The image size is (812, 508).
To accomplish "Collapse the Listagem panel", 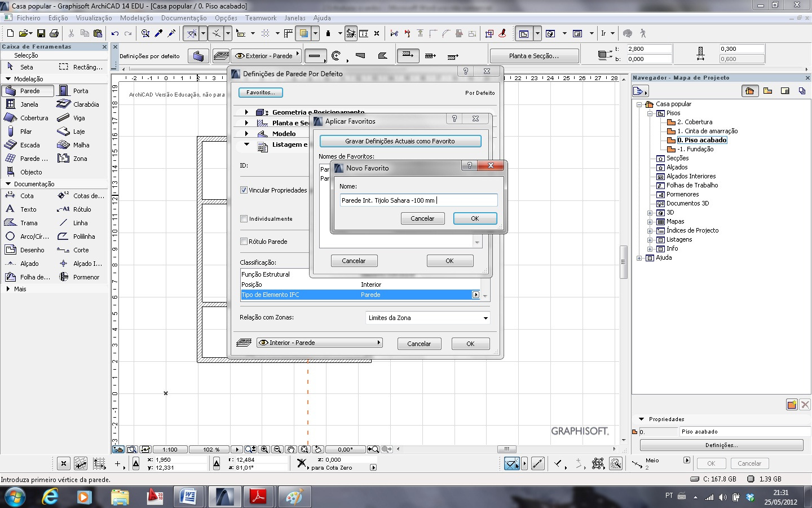I will 246,144.
